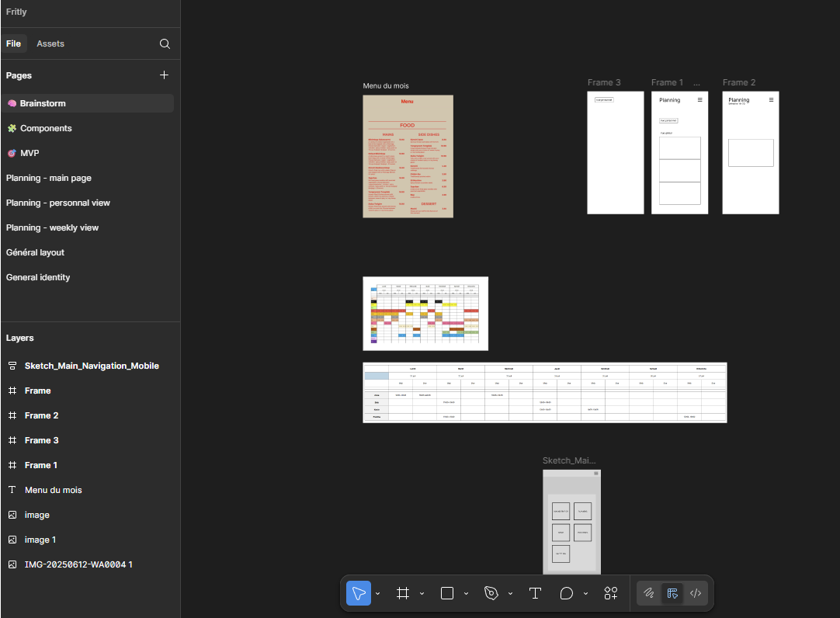
Task: Add a new page with the plus icon
Action: point(164,75)
